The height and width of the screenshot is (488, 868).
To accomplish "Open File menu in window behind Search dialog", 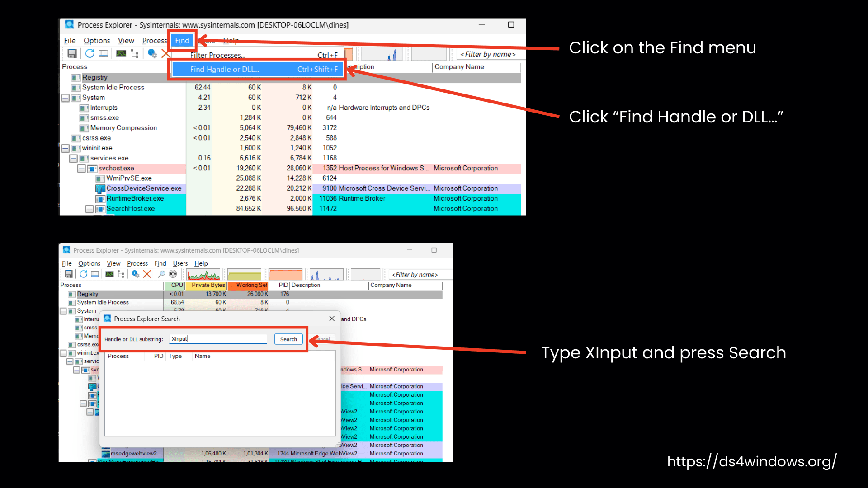I will (x=67, y=263).
